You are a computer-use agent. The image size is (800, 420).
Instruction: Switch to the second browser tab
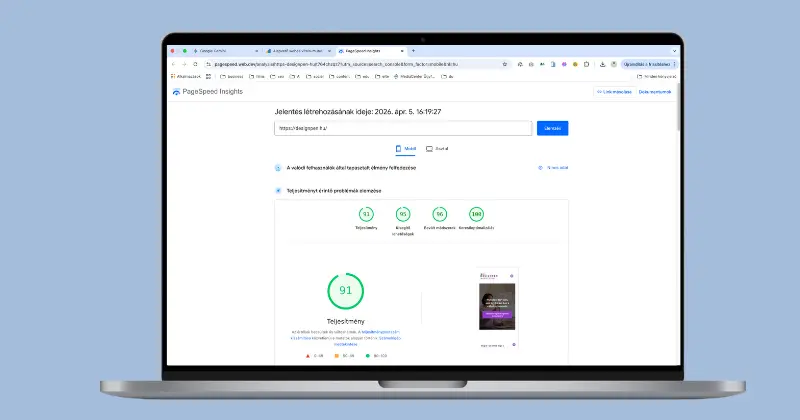[x=299, y=51]
